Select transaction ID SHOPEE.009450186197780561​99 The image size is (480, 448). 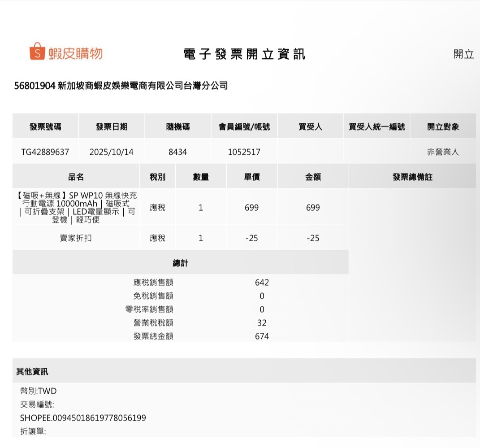[83, 418]
